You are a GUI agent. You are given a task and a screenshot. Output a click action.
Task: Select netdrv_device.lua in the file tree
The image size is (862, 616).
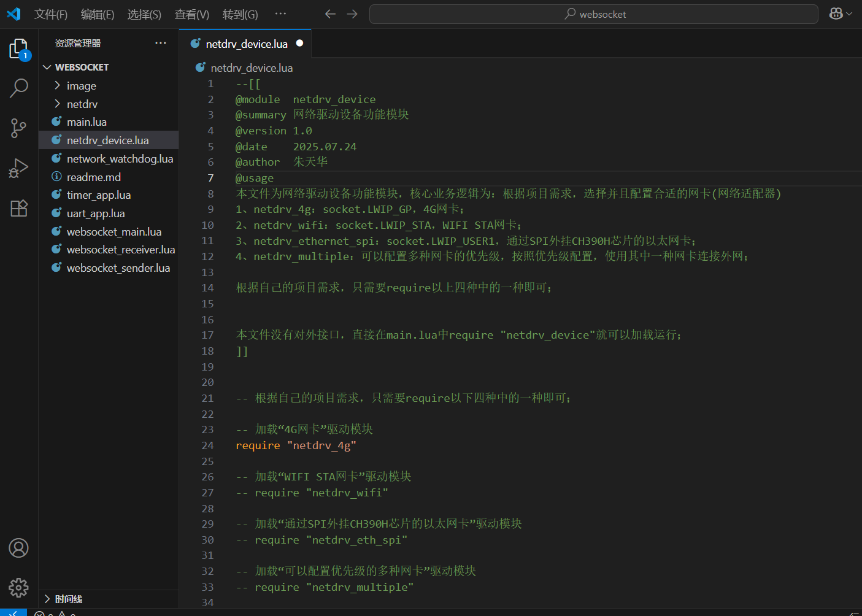(x=109, y=141)
